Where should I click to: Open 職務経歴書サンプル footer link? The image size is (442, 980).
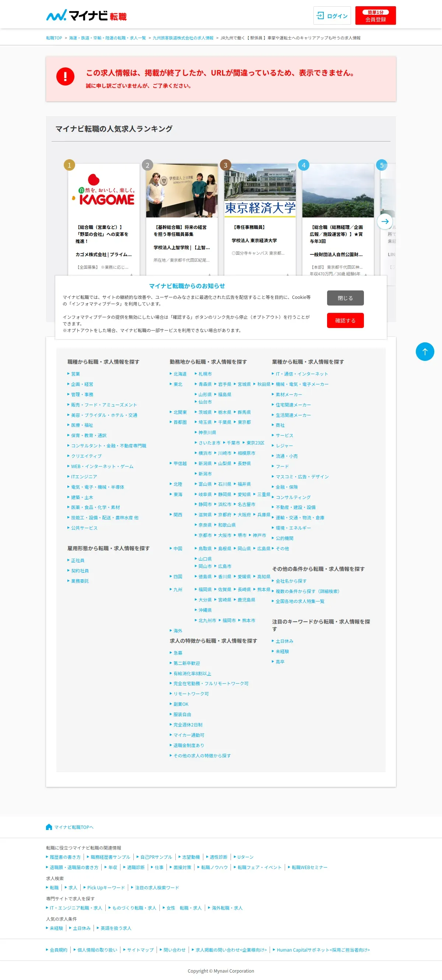pyautogui.click(x=110, y=857)
